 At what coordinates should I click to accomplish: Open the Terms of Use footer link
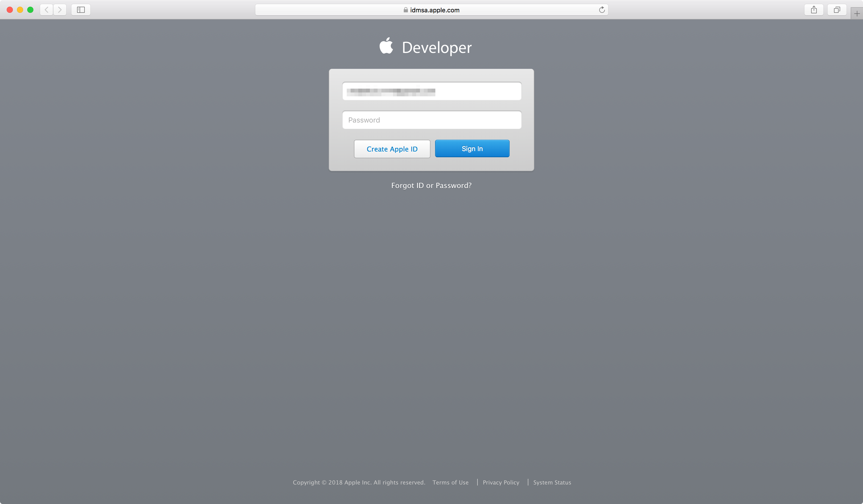(x=450, y=482)
